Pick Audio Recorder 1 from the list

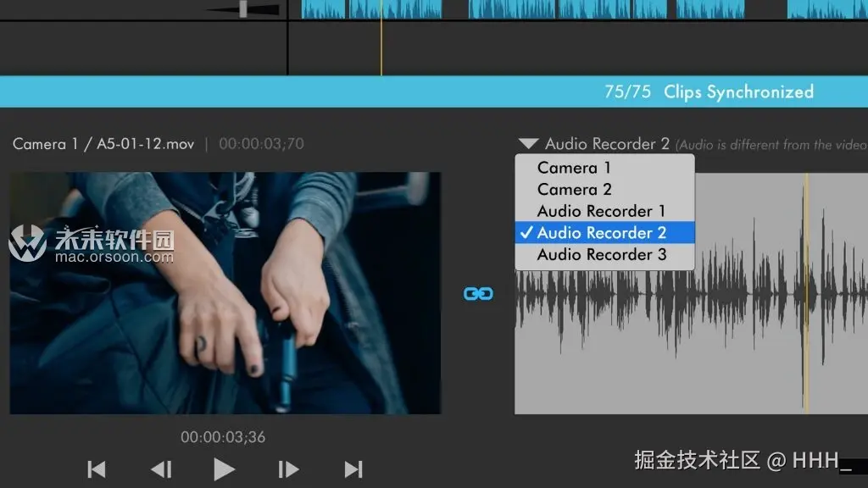pyautogui.click(x=604, y=211)
